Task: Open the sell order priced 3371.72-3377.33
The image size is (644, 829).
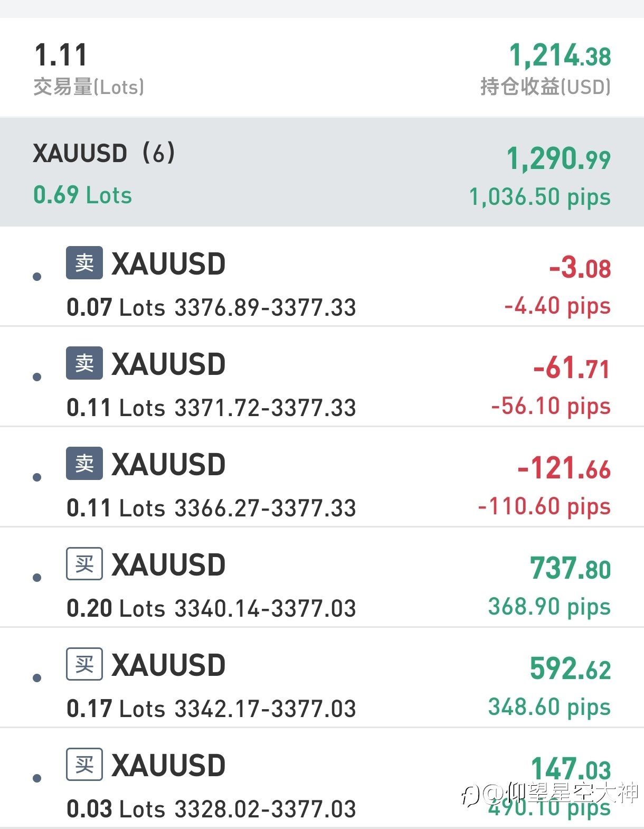Action: [x=322, y=376]
